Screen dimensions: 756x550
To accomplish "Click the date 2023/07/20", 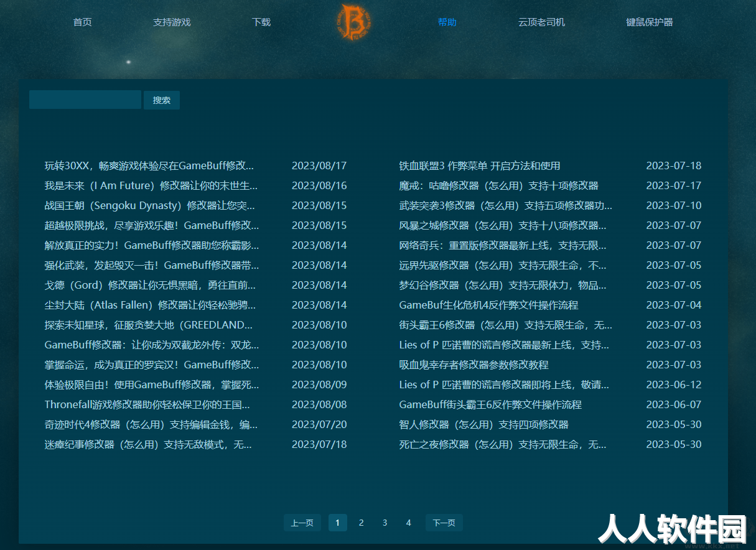I will tap(319, 424).
